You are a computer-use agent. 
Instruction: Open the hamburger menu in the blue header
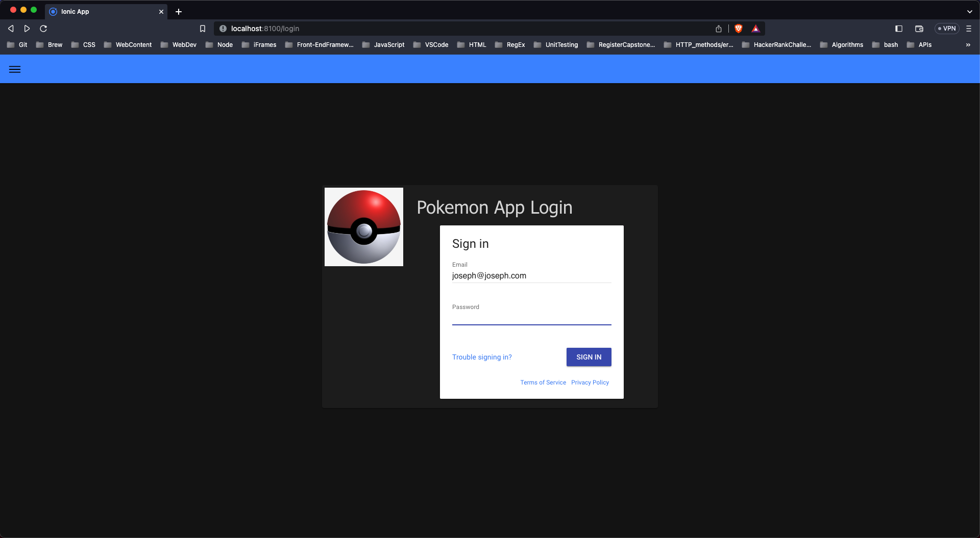[x=15, y=69]
